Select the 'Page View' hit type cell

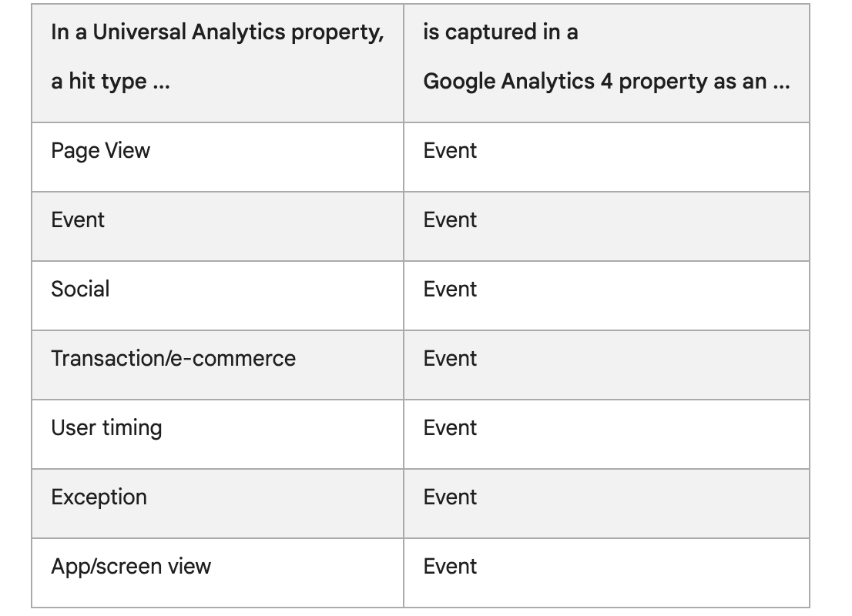pos(100,151)
